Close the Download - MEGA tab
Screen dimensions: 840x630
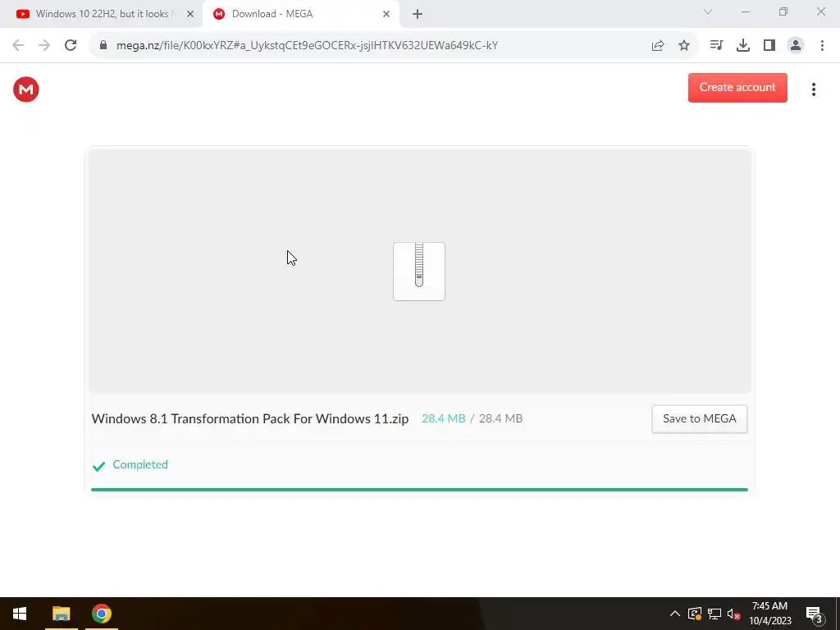click(386, 14)
